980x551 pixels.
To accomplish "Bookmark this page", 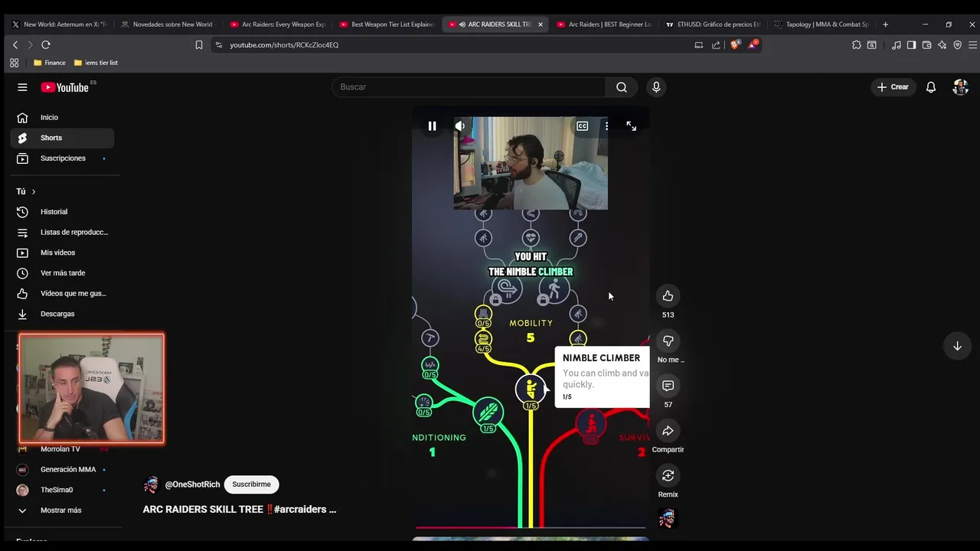I will [x=199, y=45].
